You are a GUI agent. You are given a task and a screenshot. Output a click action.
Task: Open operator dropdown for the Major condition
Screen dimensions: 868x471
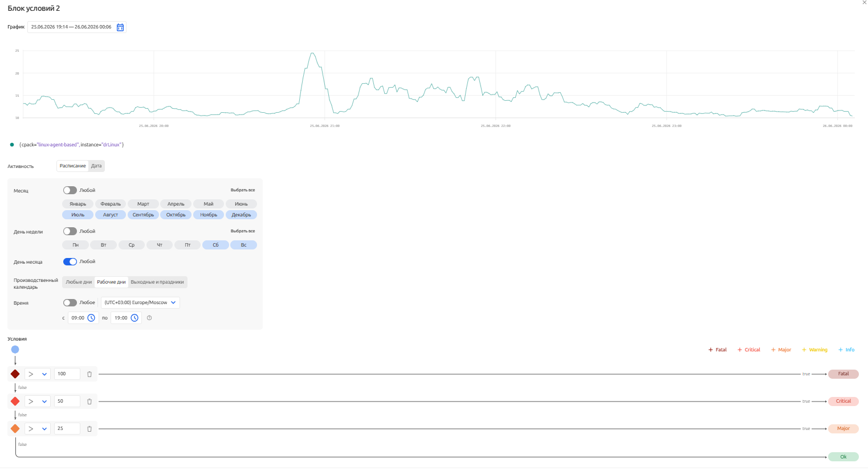coord(38,429)
